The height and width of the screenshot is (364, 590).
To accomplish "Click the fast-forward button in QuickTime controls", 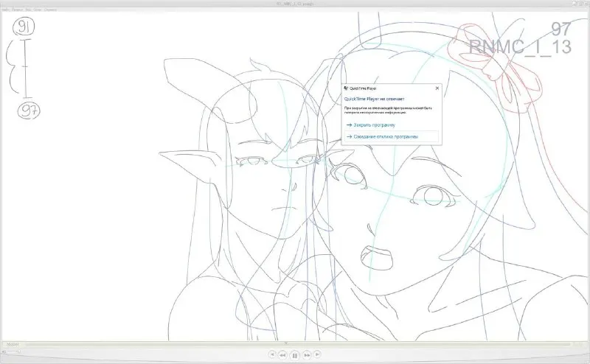I will point(307,355).
